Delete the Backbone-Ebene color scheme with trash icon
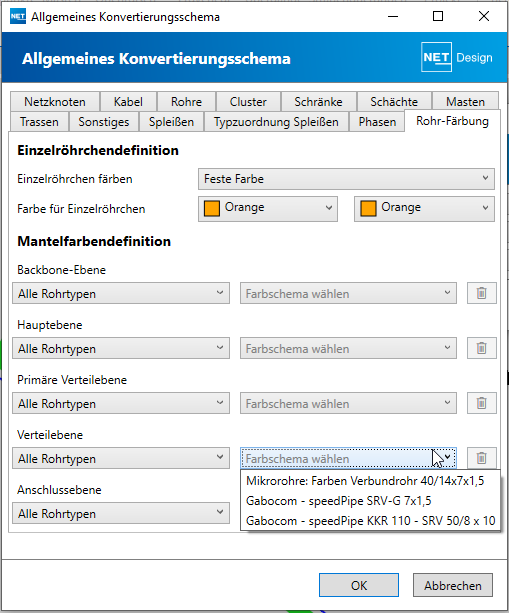The width and height of the screenshot is (509, 613). coord(482,293)
